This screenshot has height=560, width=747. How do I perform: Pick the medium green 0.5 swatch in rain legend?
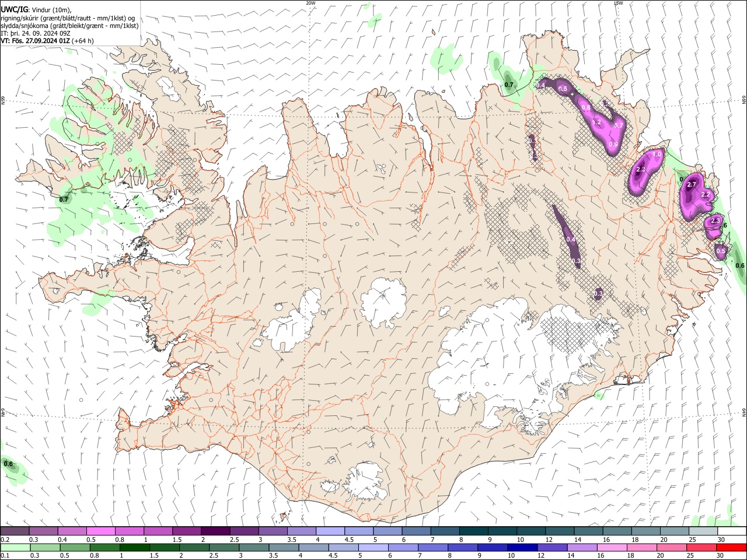[x=75, y=547]
